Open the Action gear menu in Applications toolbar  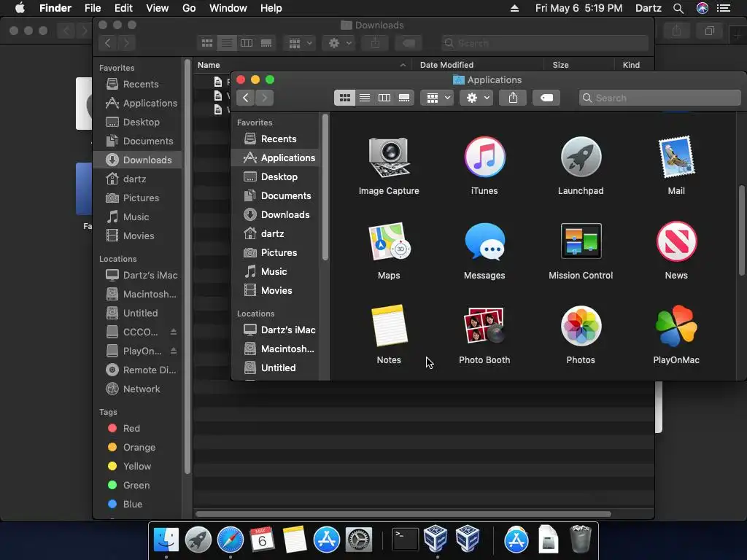click(x=476, y=98)
